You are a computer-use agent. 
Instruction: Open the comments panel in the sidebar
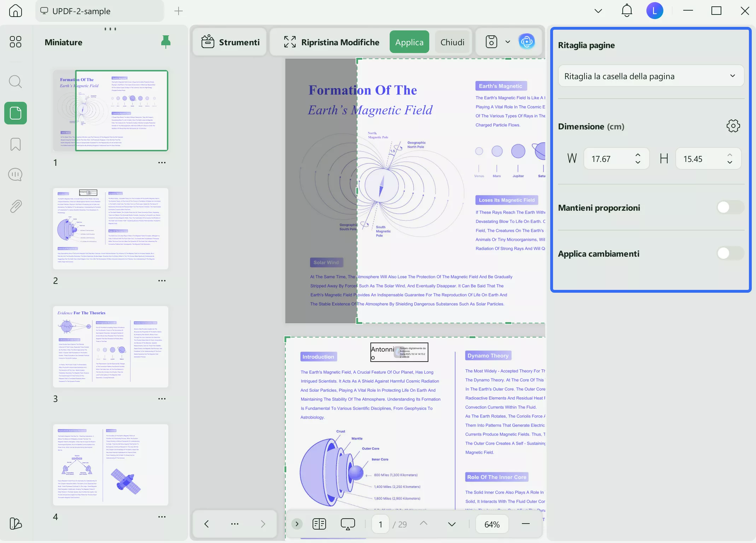(x=15, y=174)
